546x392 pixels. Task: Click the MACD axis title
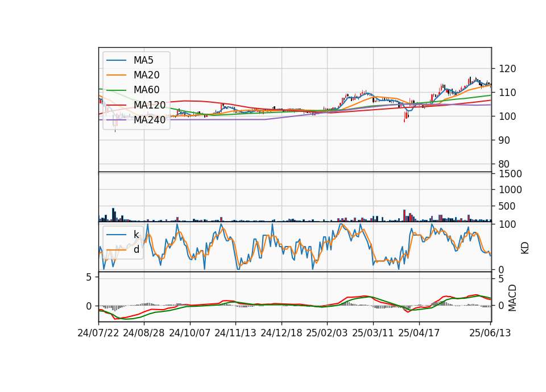(512, 298)
